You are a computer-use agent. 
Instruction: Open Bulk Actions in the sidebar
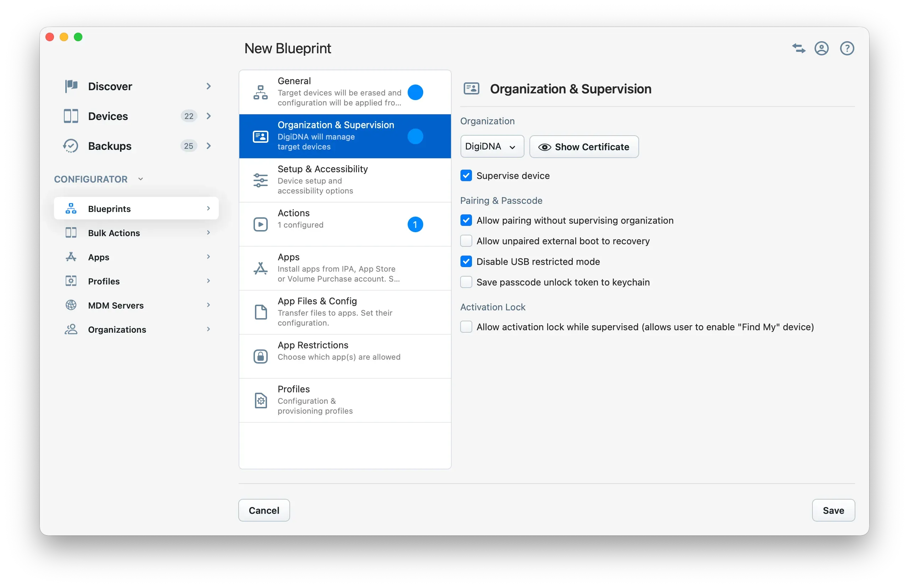136,233
